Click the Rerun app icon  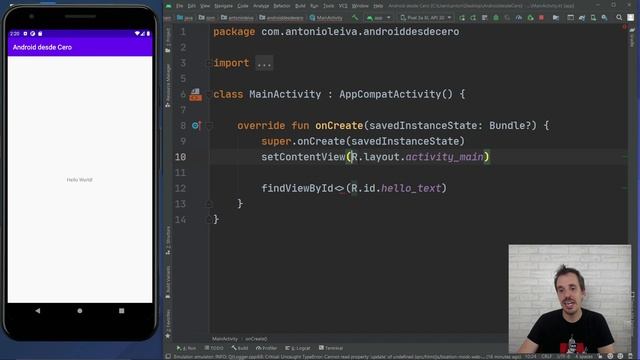(x=462, y=18)
